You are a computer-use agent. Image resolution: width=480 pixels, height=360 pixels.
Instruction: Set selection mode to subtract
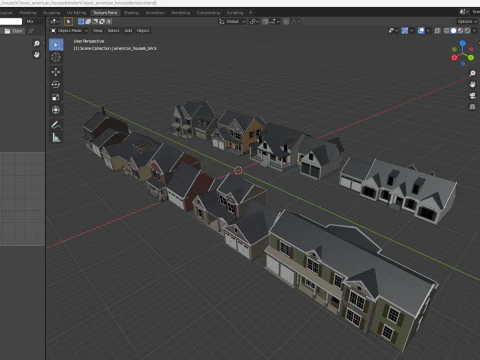[x=95, y=22]
